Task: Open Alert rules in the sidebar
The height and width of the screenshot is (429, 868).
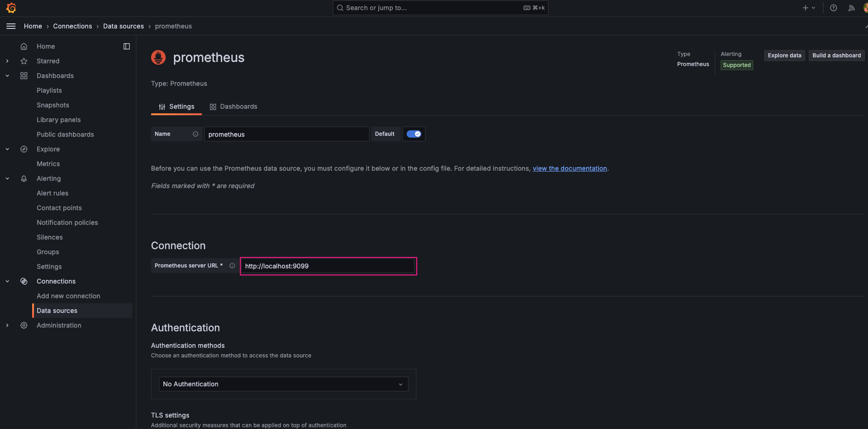Action: click(x=52, y=193)
